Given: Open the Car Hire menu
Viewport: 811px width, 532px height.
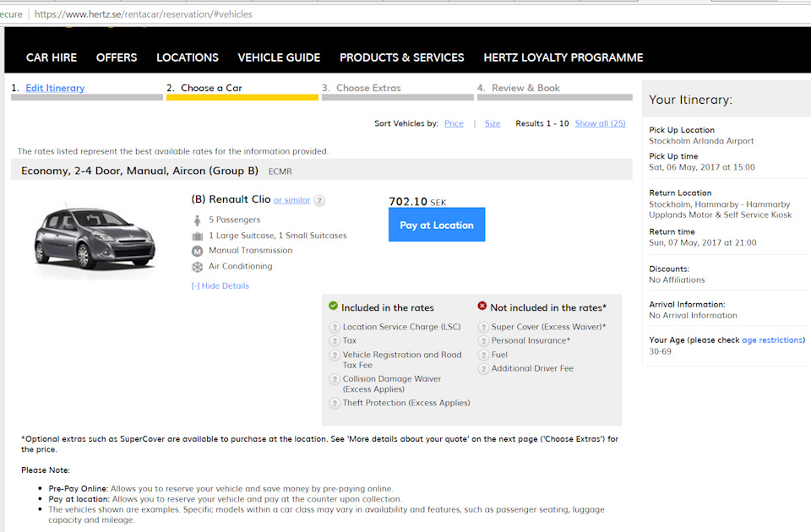Looking at the screenshot, I should (52, 57).
